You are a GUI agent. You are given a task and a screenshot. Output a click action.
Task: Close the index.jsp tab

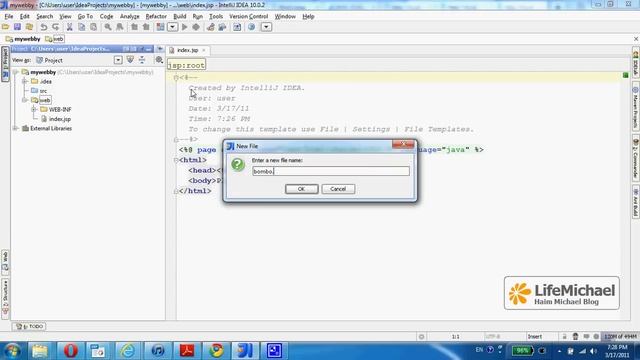[x=204, y=50]
